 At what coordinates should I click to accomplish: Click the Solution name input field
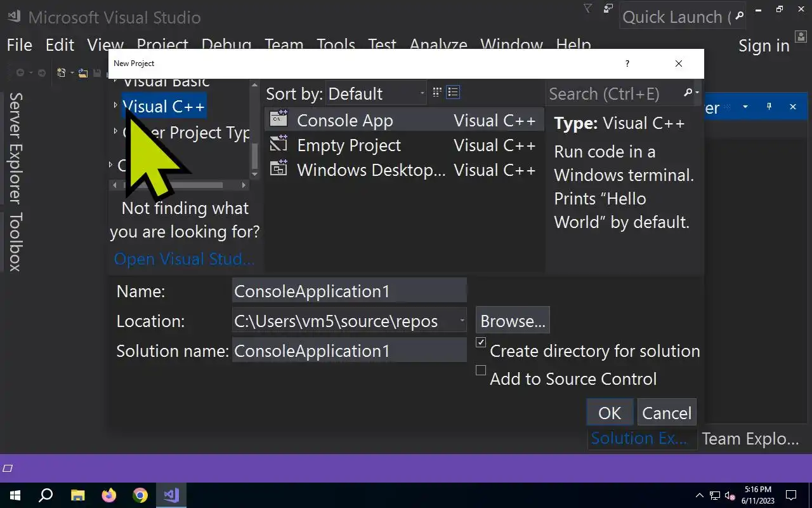pos(350,351)
